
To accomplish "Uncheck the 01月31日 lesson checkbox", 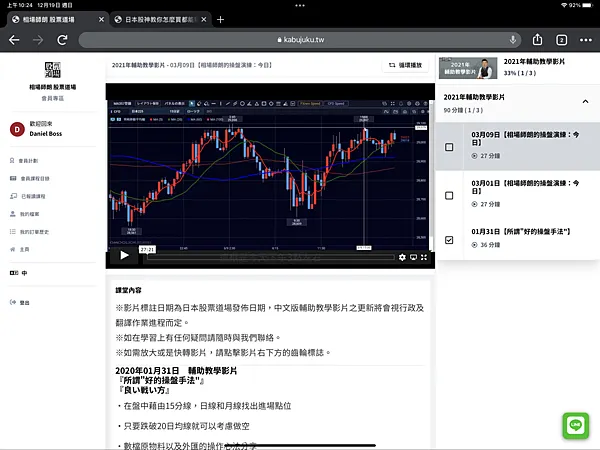I will (x=449, y=240).
